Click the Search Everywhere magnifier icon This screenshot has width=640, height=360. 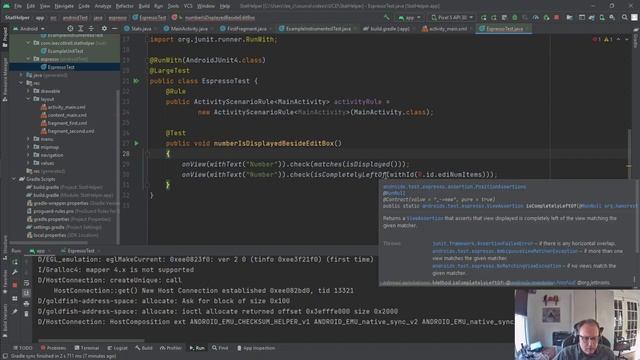(x=624, y=18)
